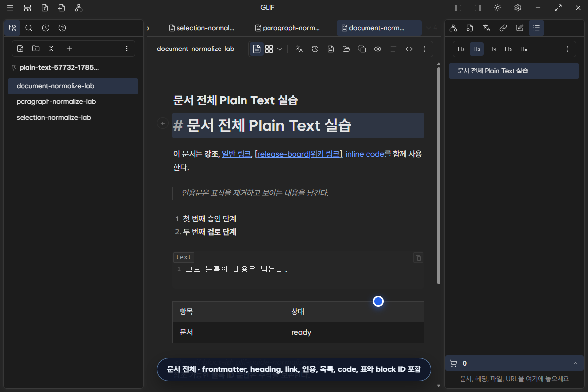
Task: Open the links tab in right panel
Action: click(x=503, y=28)
